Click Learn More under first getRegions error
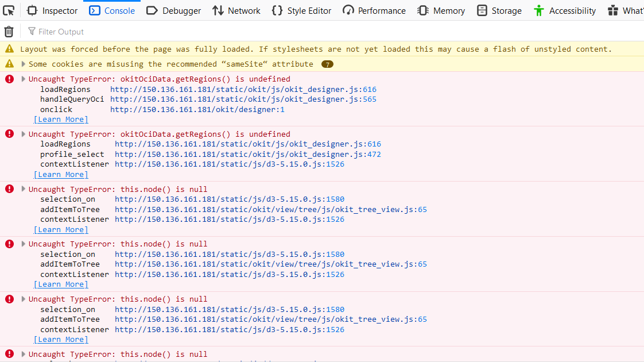The height and width of the screenshot is (362, 644). pyautogui.click(x=61, y=120)
